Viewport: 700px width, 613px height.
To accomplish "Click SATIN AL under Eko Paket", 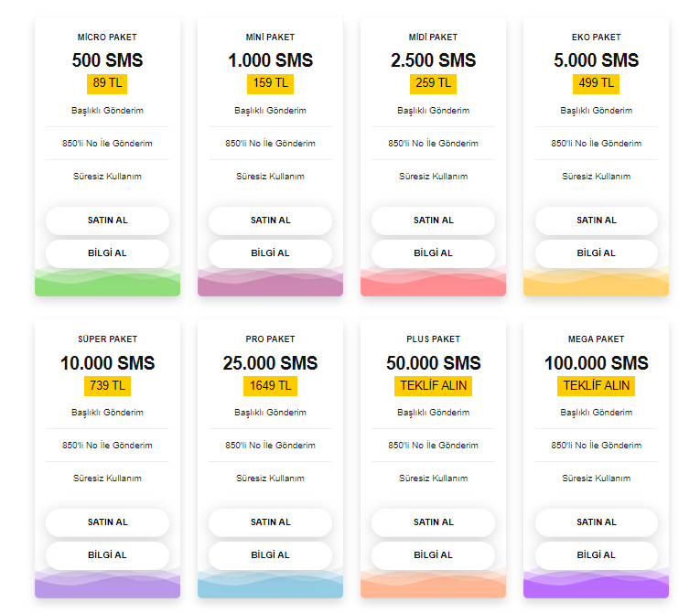I will [596, 220].
